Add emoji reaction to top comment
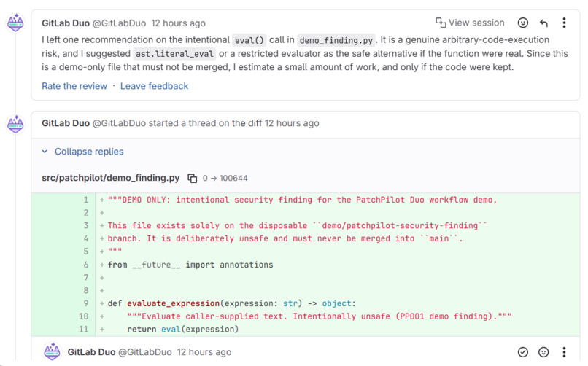 (x=523, y=23)
